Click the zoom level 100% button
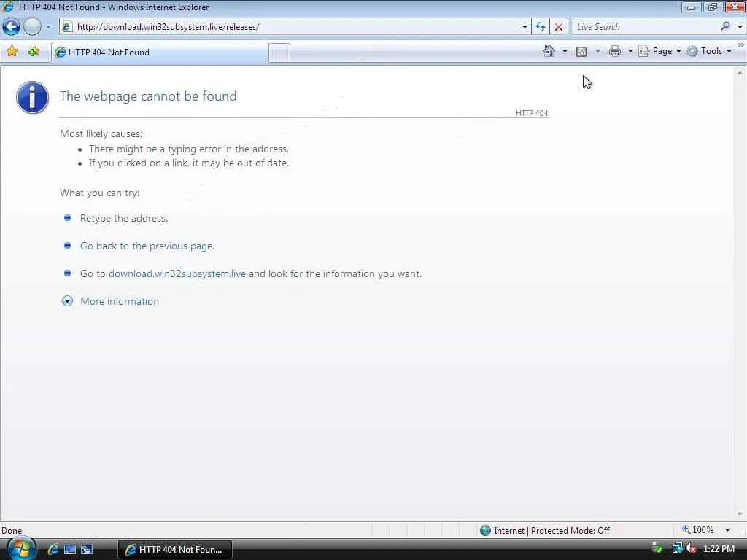The height and width of the screenshot is (560, 747). [698, 530]
